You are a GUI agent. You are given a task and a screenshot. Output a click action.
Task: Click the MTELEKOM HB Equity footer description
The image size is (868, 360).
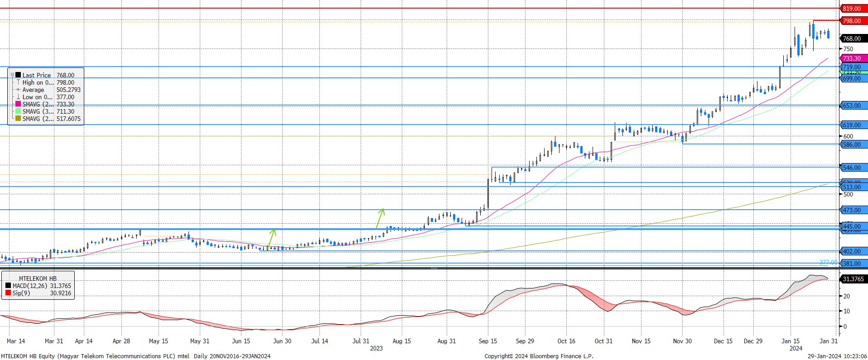(135, 356)
